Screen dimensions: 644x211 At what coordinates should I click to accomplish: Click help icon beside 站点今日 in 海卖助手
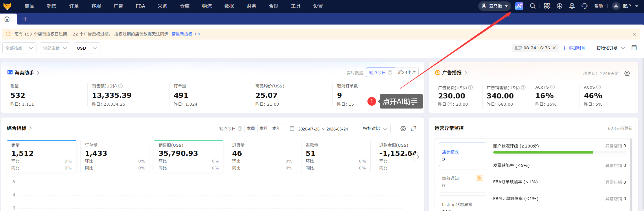(x=390, y=72)
